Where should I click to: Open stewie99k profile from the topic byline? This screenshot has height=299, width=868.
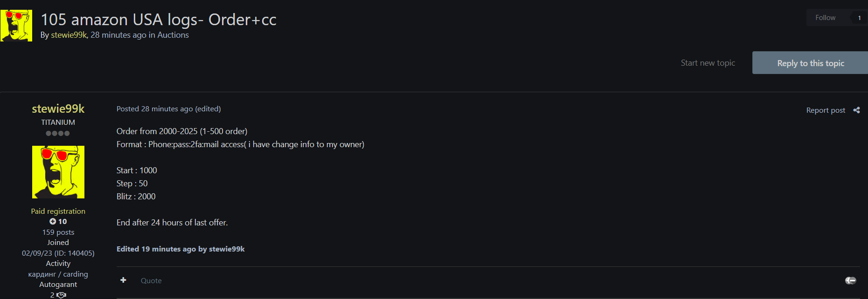(x=69, y=35)
